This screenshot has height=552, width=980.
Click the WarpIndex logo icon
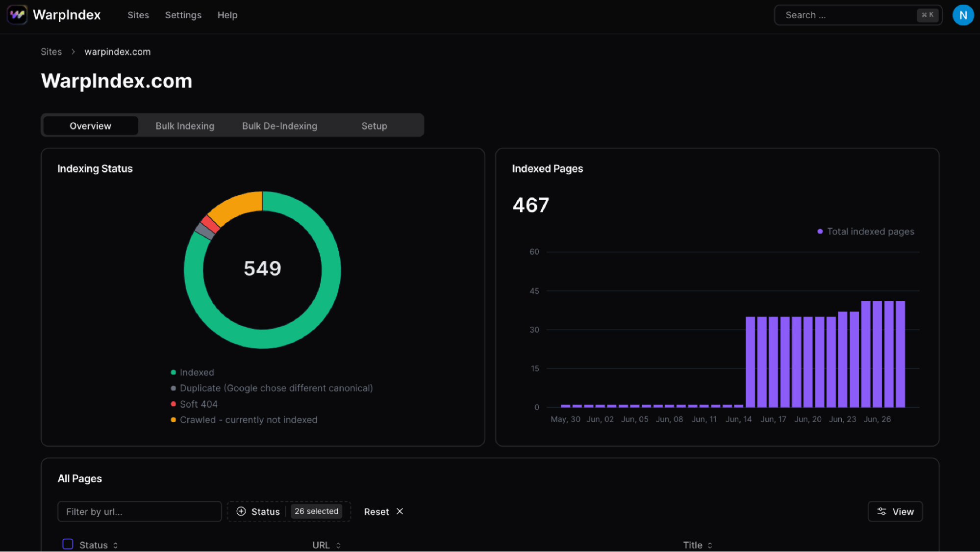[x=17, y=15]
